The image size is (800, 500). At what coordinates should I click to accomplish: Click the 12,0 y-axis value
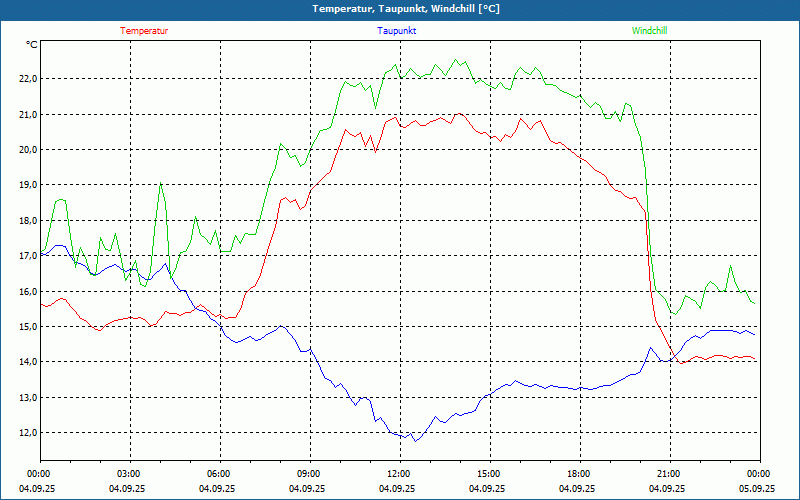point(29,433)
